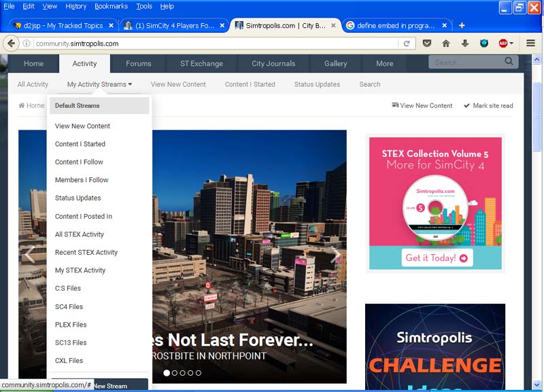Select the fourth carousel dot
544x392 pixels.
pyautogui.click(x=190, y=373)
